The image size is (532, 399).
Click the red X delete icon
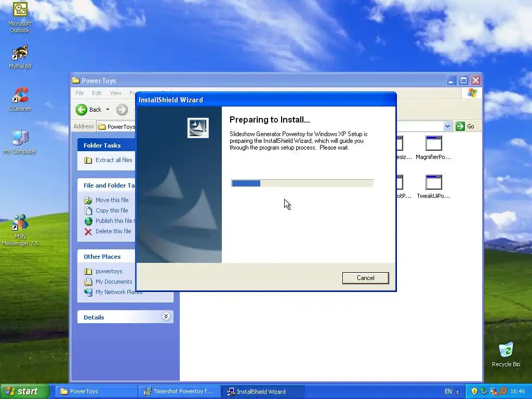(x=88, y=232)
